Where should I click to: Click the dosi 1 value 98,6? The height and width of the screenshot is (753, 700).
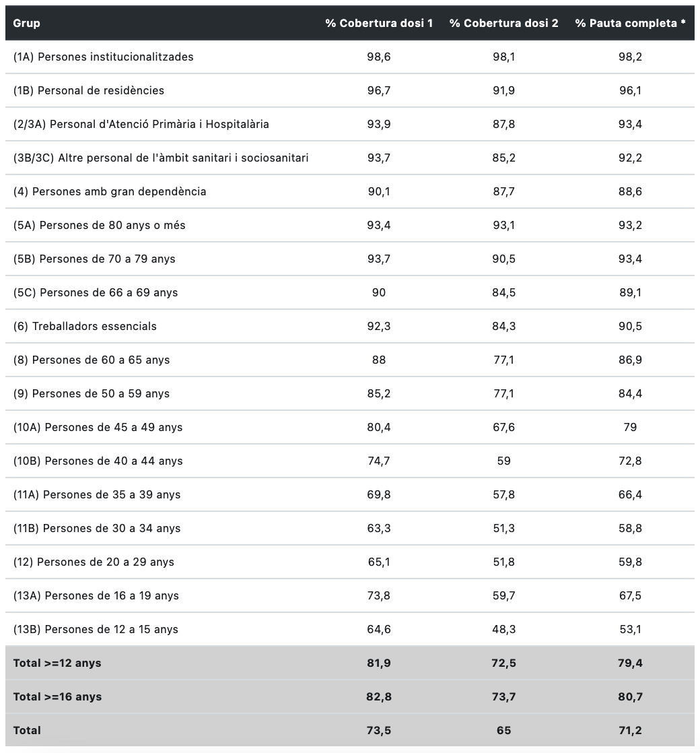click(x=379, y=57)
